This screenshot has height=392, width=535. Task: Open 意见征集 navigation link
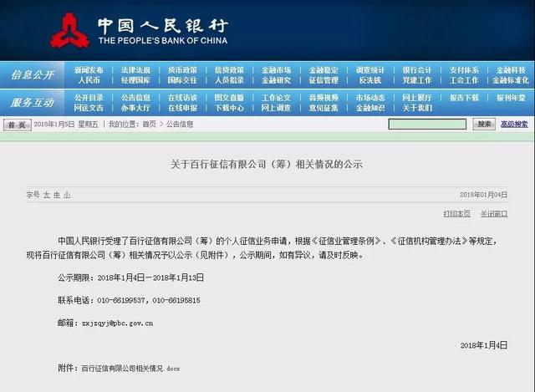click(x=324, y=108)
